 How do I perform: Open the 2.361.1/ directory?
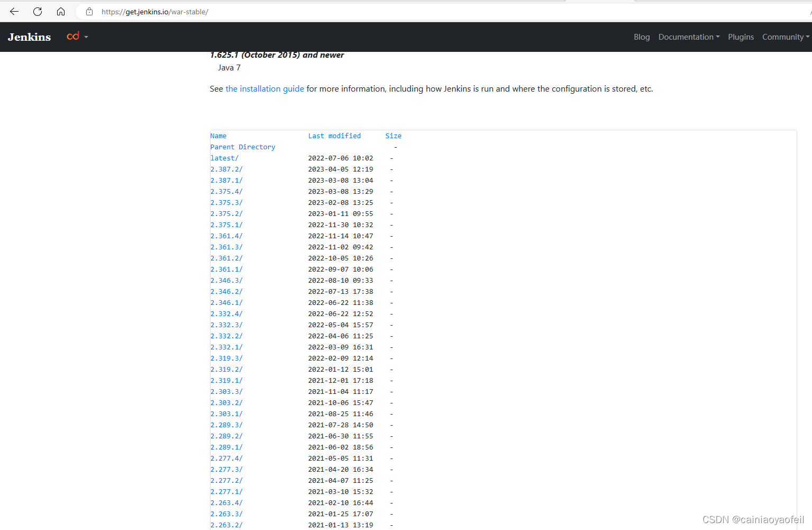coord(226,270)
